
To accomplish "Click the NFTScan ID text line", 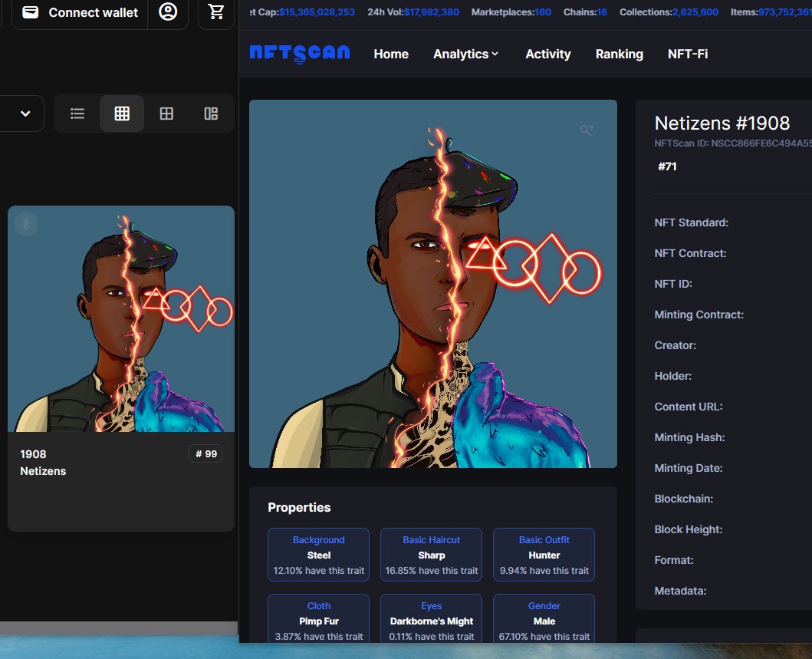I will click(x=733, y=143).
